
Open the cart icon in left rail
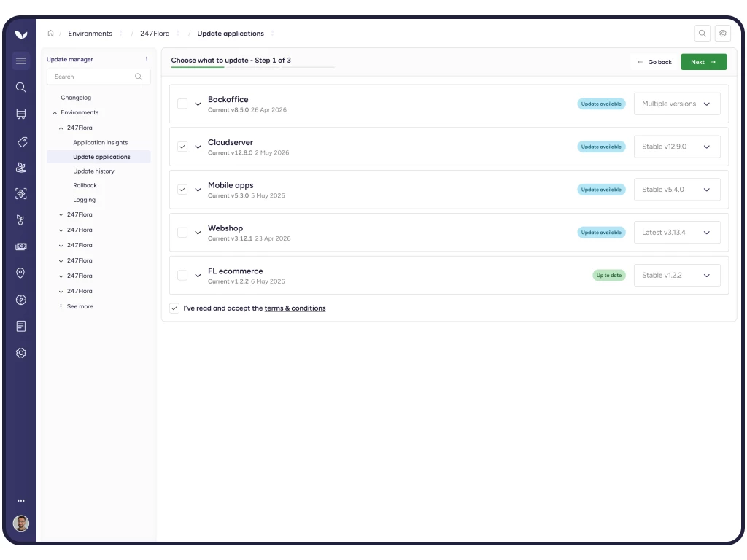[x=21, y=114]
